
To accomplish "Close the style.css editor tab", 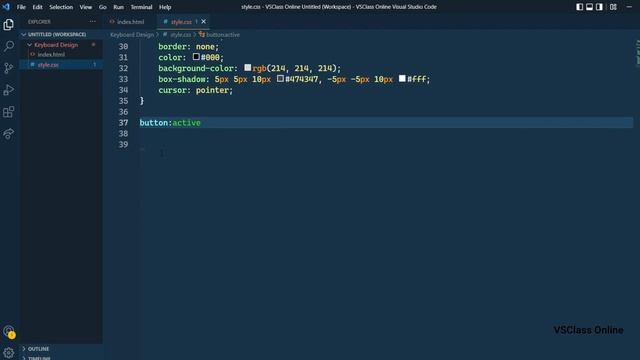I will pyautogui.click(x=204, y=22).
